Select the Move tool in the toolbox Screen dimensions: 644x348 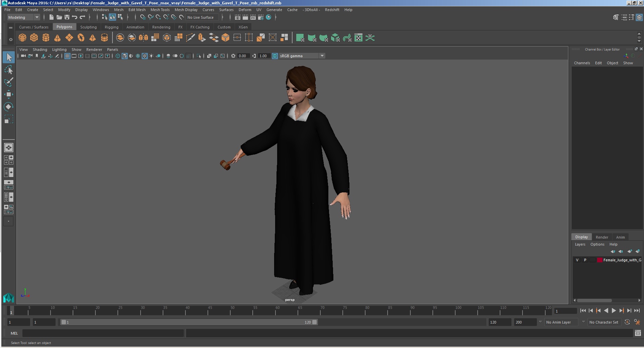9,94
